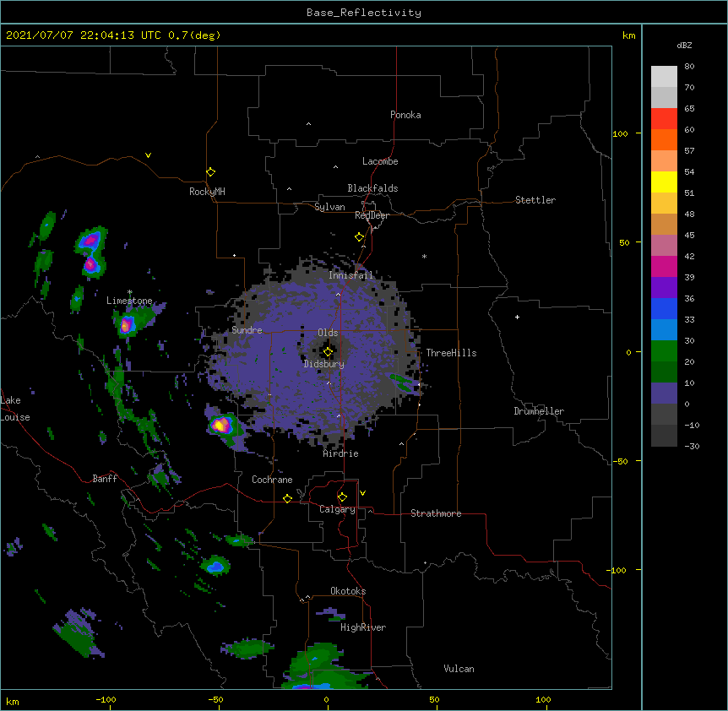The height and width of the screenshot is (711, 728).
Task: Select the slate 0-10 dBZ legend swatch
Action: click(664, 393)
